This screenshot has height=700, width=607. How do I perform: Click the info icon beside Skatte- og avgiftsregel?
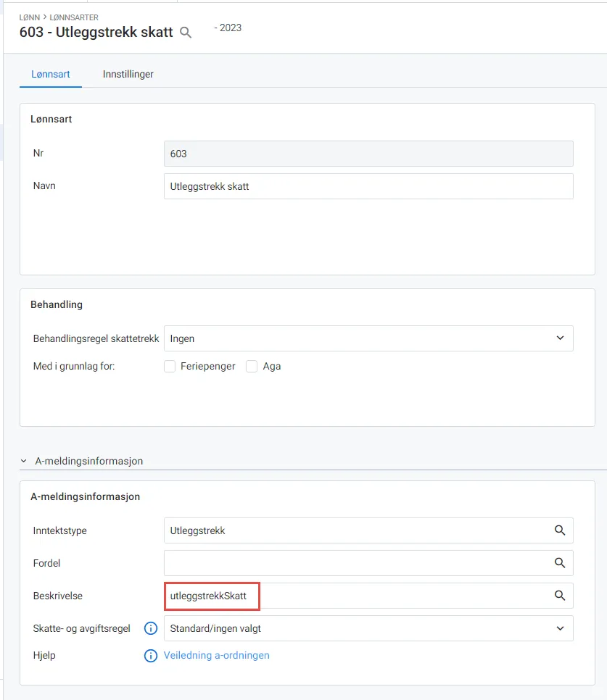coord(151,628)
